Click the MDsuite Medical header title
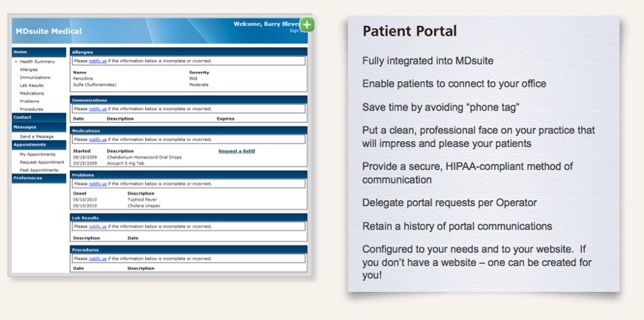 (49, 31)
